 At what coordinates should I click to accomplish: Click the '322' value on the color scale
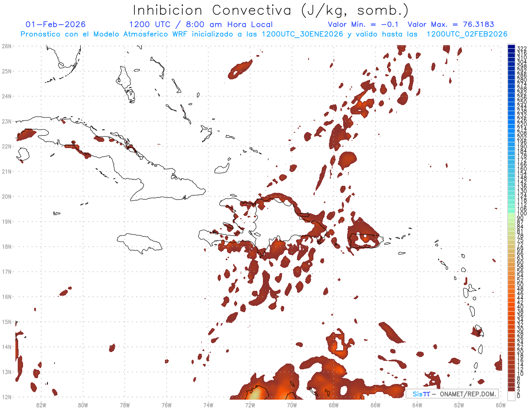pyautogui.click(x=522, y=48)
